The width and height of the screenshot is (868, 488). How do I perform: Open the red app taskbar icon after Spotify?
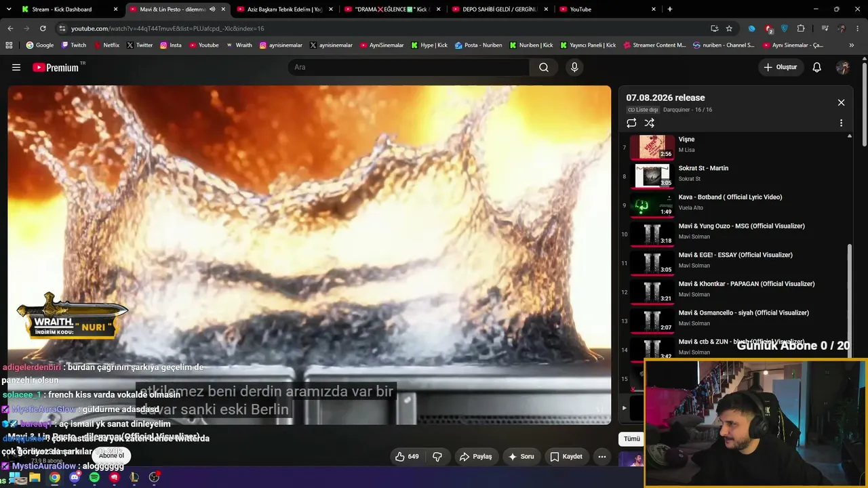[114, 477]
